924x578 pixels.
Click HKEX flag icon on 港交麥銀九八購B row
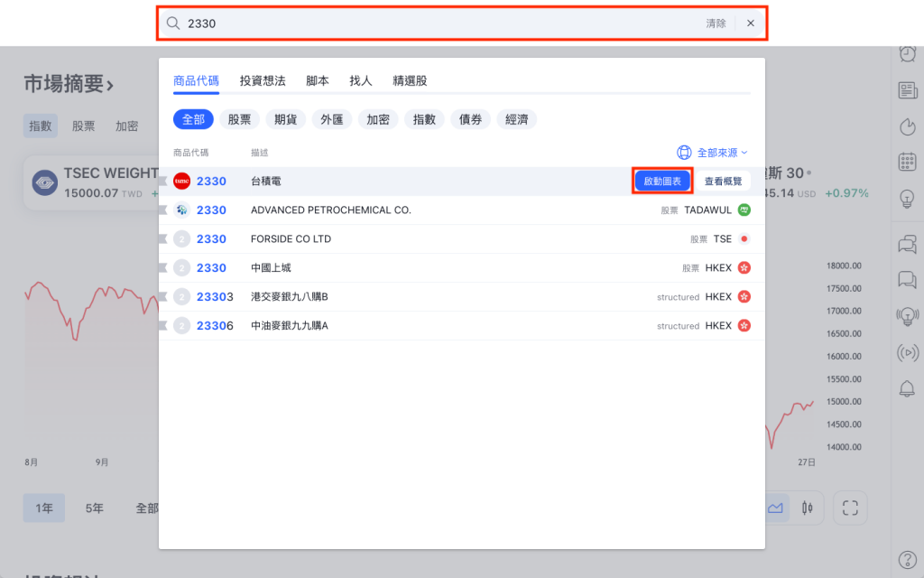[x=744, y=296]
